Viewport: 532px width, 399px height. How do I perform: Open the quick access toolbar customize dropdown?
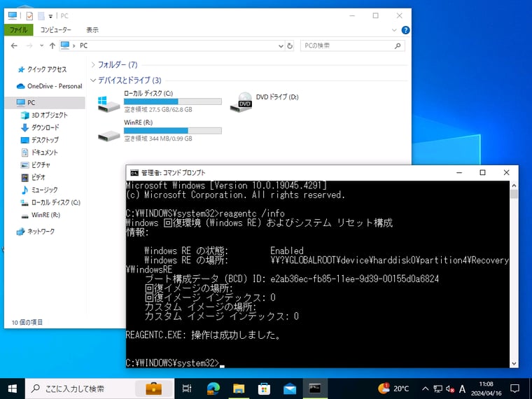pos(50,16)
